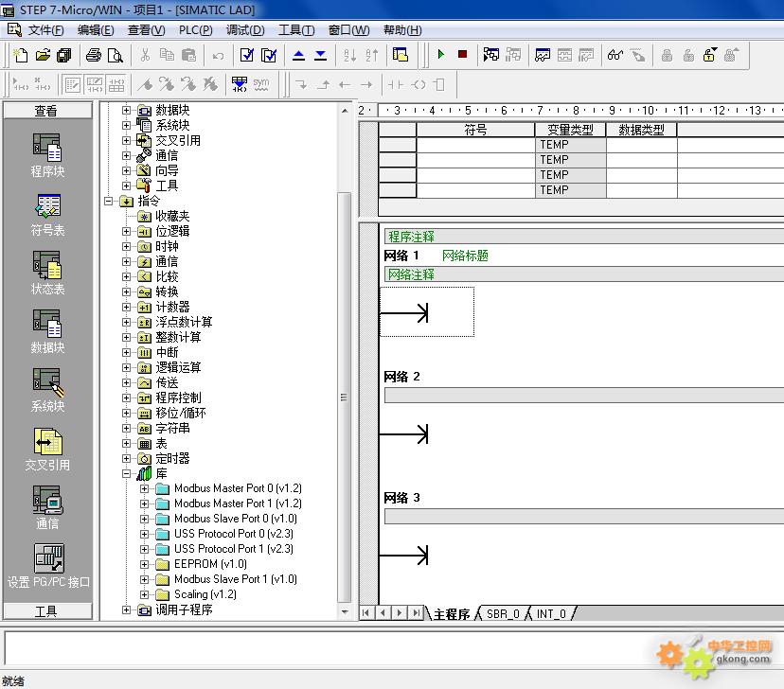Open 设置 PG/PC 接口 in navigation bar
This screenshot has width=784, height=689.
coord(48,566)
